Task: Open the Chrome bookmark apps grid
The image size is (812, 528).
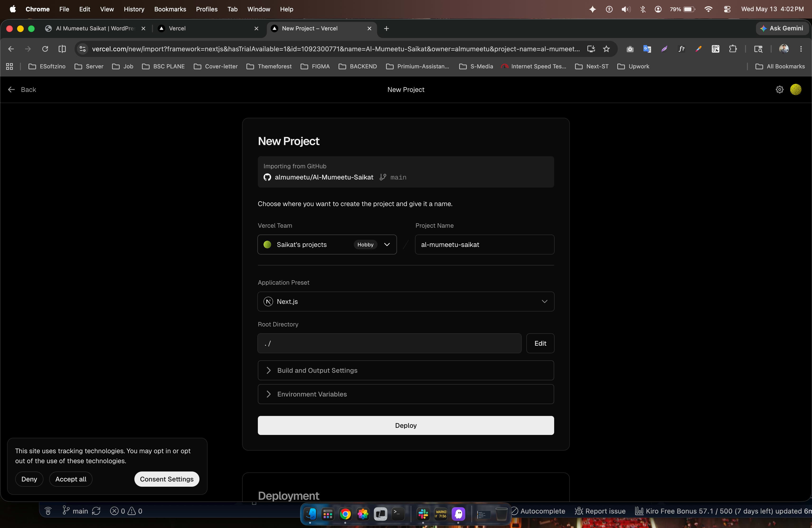Action: pos(9,66)
